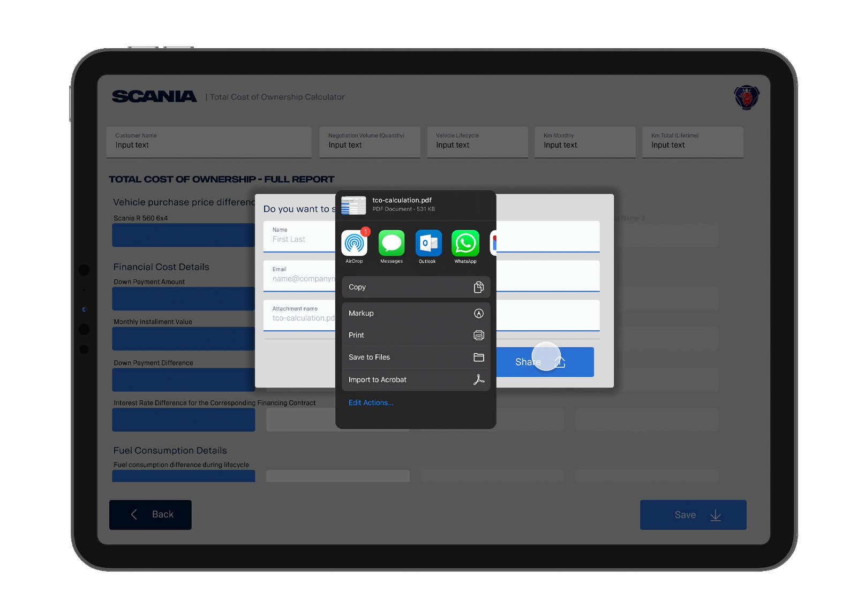The width and height of the screenshot is (843, 616).
Task: Select Save to Files action
Action: click(x=416, y=357)
